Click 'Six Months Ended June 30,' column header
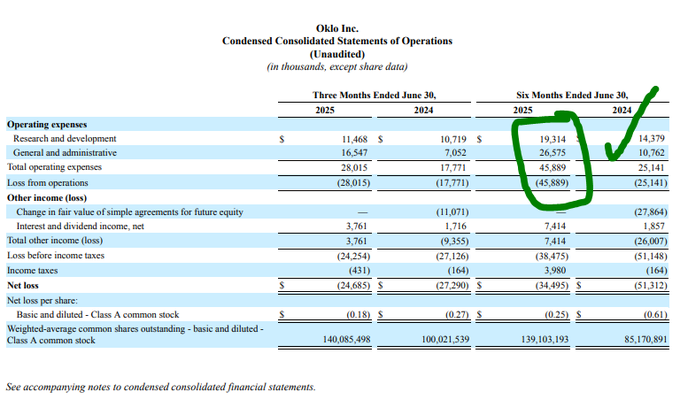The width and height of the screenshot is (680, 415). (572, 95)
